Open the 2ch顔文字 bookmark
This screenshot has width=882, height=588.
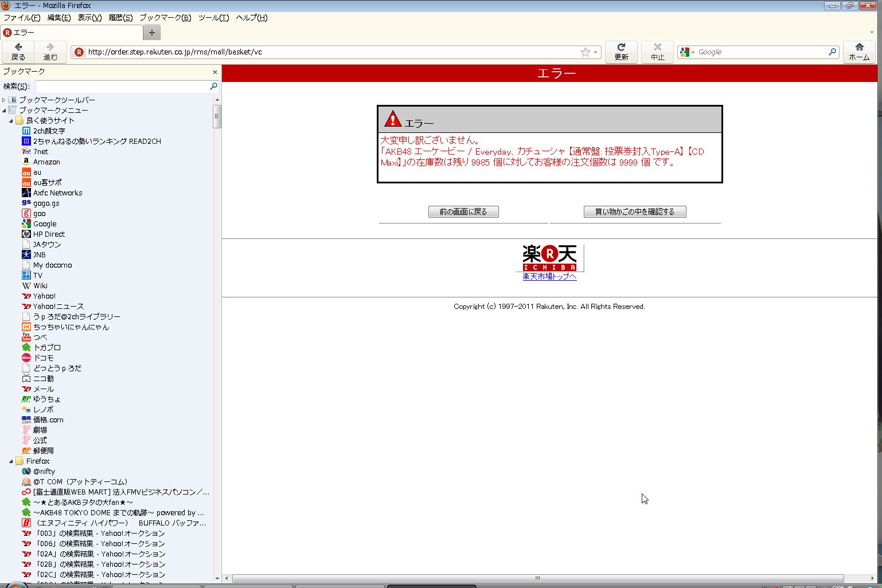(x=44, y=131)
